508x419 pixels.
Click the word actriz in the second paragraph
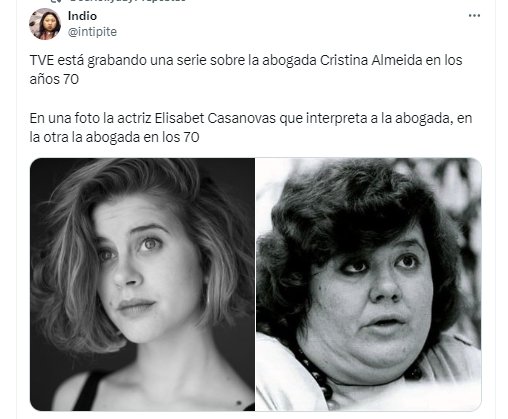coord(134,118)
